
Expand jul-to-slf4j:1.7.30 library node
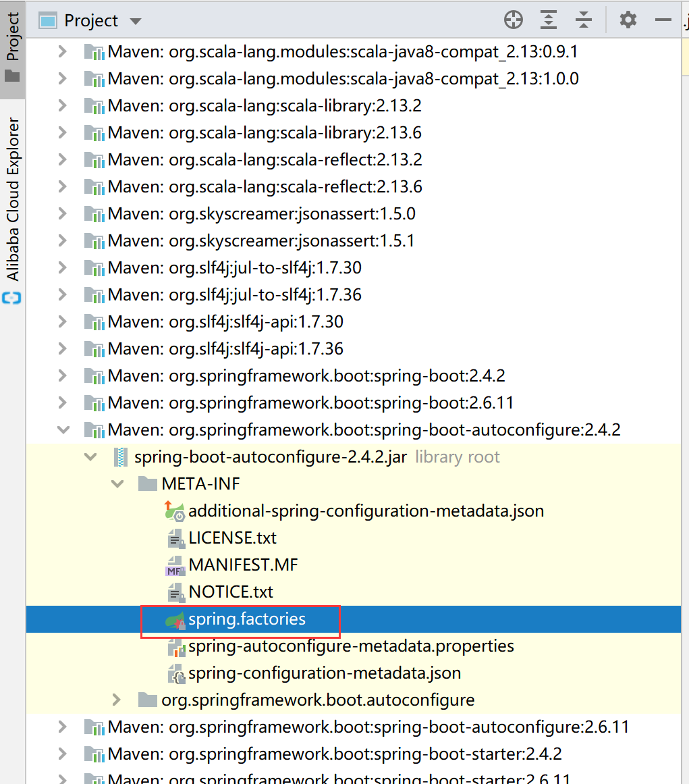[x=63, y=267]
